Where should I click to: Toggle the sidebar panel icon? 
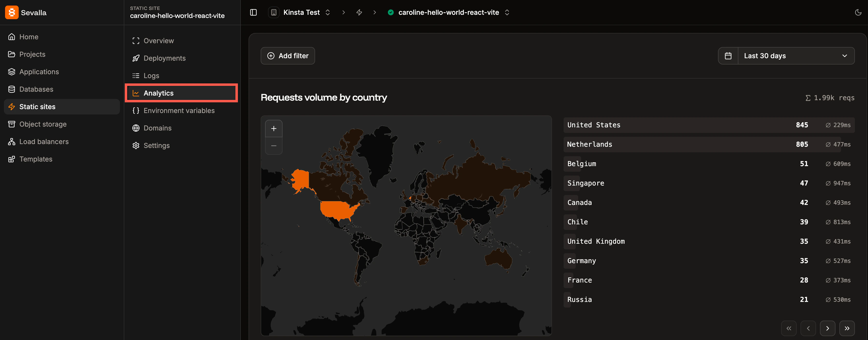pos(253,12)
